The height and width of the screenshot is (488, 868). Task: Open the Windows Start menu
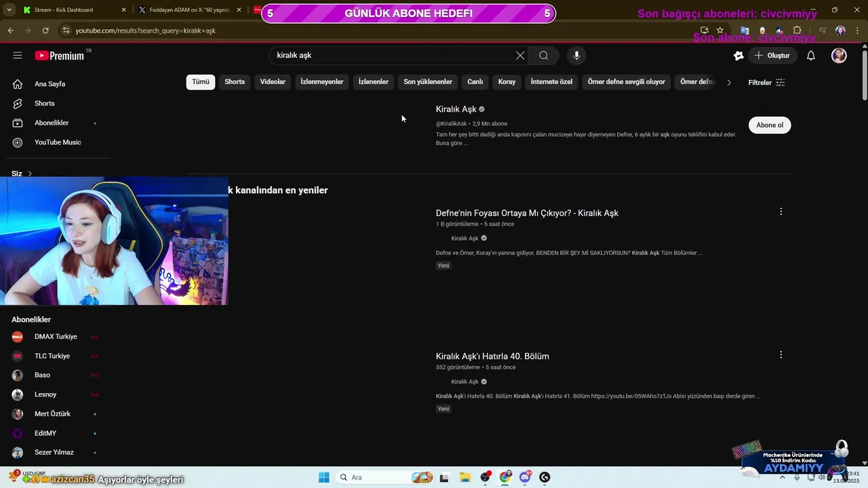coord(323,477)
